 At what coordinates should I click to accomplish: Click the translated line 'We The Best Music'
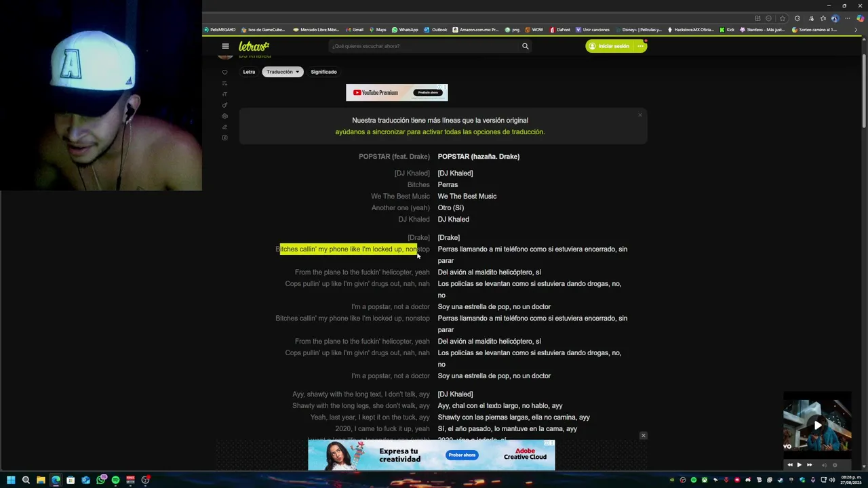(x=467, y=197)
